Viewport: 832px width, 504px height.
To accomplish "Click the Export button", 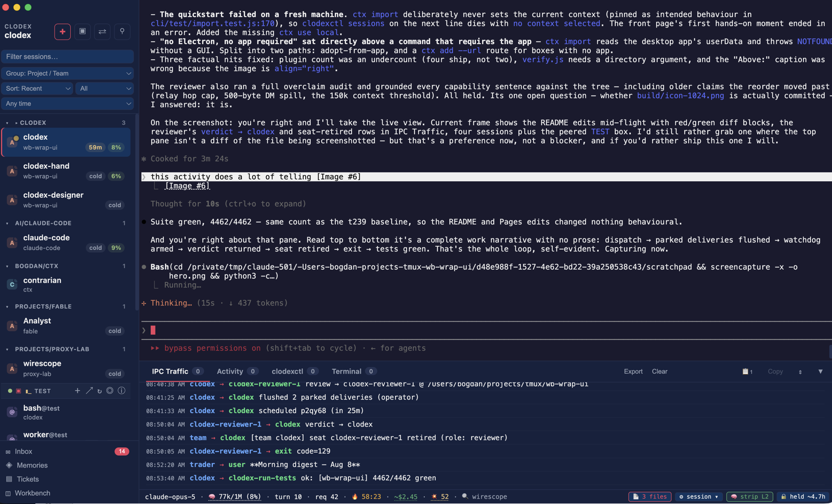I will 633,372.
